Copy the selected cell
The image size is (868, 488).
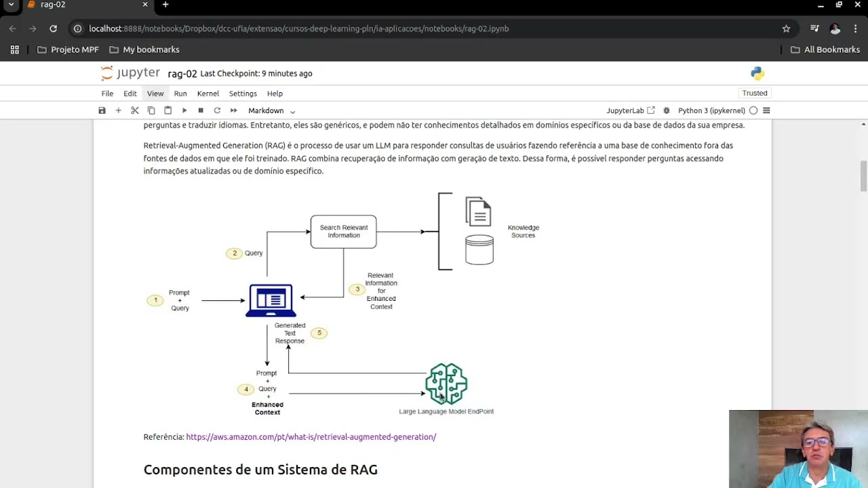(x=151, y=110)
